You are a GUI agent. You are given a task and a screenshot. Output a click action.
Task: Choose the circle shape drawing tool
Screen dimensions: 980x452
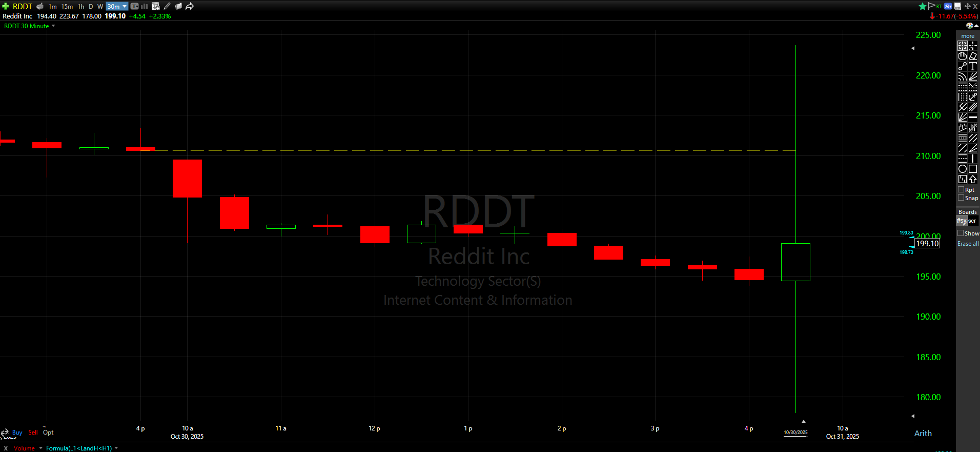pos(963,169)
